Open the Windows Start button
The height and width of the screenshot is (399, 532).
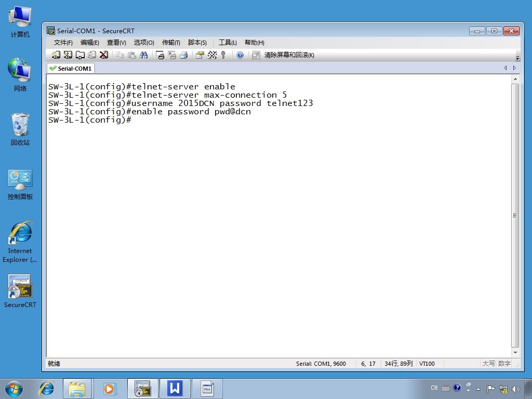14,389
